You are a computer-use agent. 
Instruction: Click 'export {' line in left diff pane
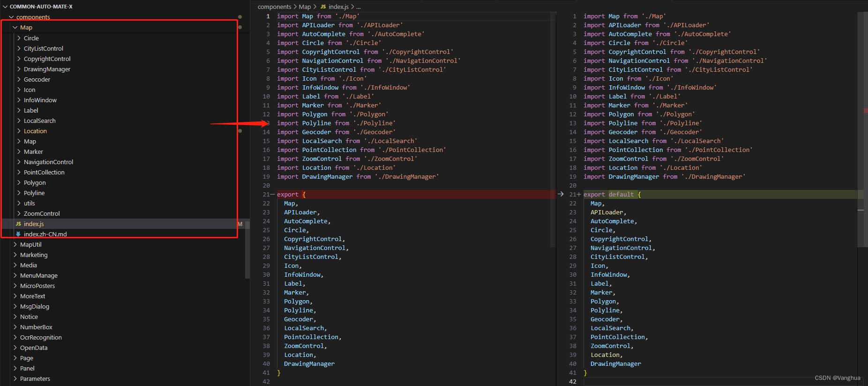coord(291,194)
